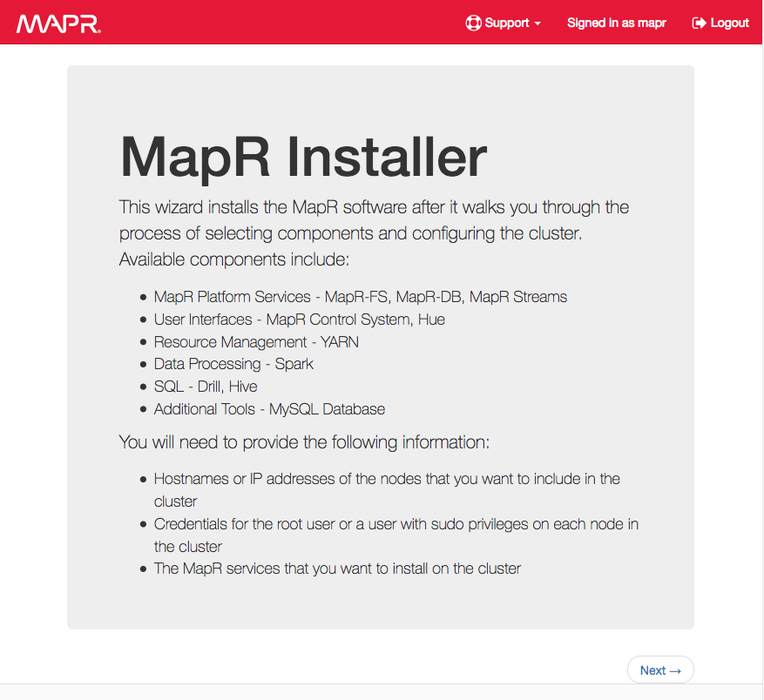Click the 'Data Processing - Spark' item
The height and width of the screenshot is (700, 764).
[x=233, y=364]
